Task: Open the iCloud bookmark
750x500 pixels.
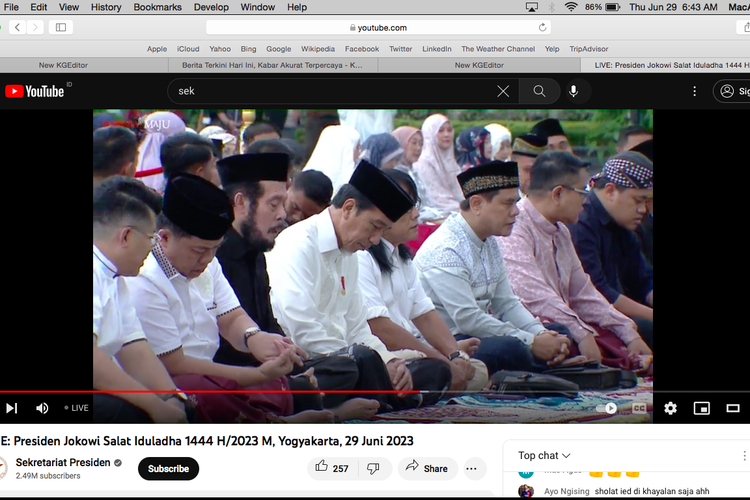Action: coord(188,49)
